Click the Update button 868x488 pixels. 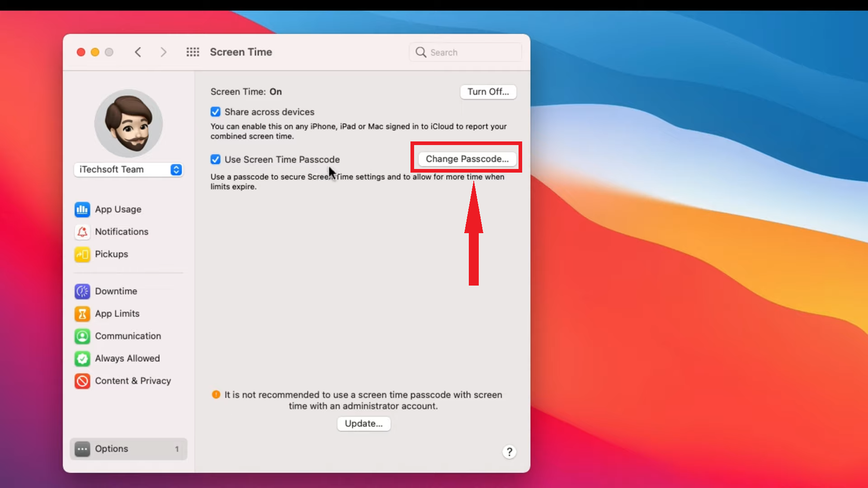[363, 423]
